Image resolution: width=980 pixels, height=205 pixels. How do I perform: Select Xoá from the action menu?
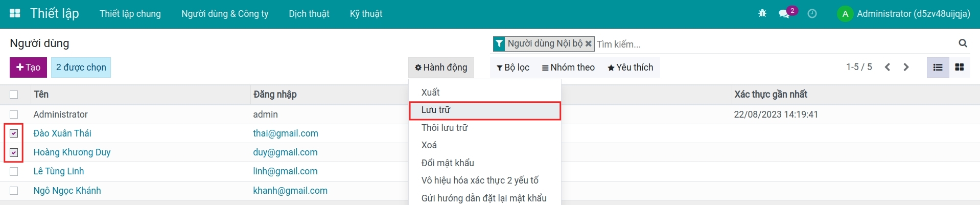pos(485,145)
